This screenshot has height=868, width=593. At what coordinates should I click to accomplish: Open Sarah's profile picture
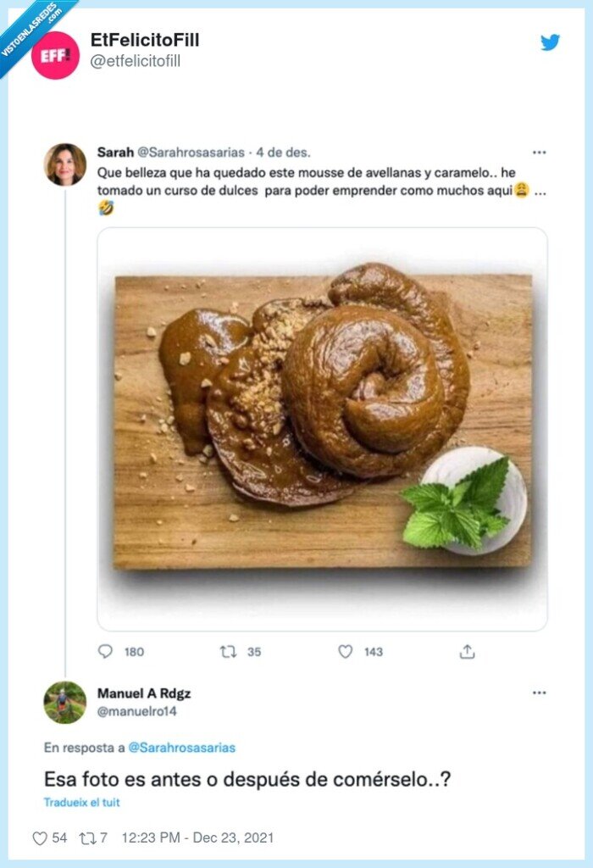[64, 164]
